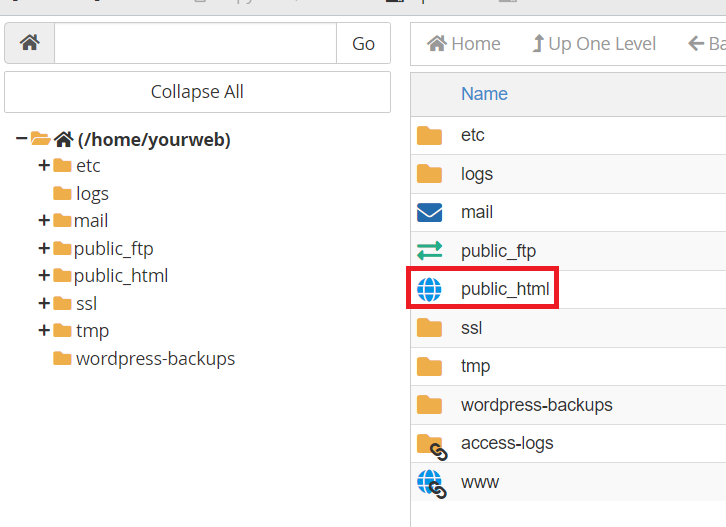The height and width of the screenshot is (527, 726).
Task: Go to Home in the toolbar
Action: click(x=464, y=44)
